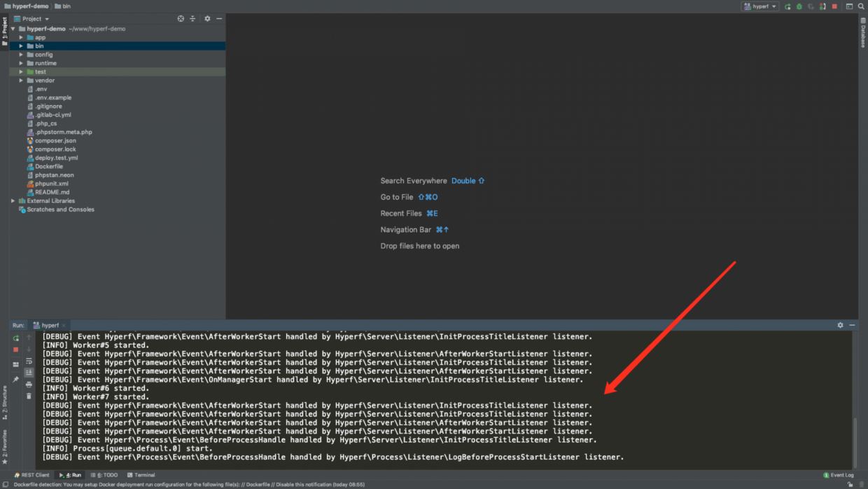Image resolution: width=868 pixels, height=489 pixels.
Task: Click the locate-in-project-tree target icon
Action: [x=181, y=19]
